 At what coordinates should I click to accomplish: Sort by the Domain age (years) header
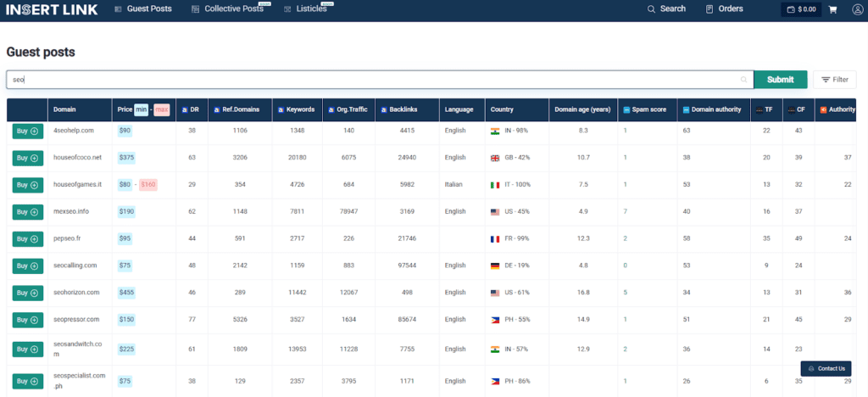582,109
